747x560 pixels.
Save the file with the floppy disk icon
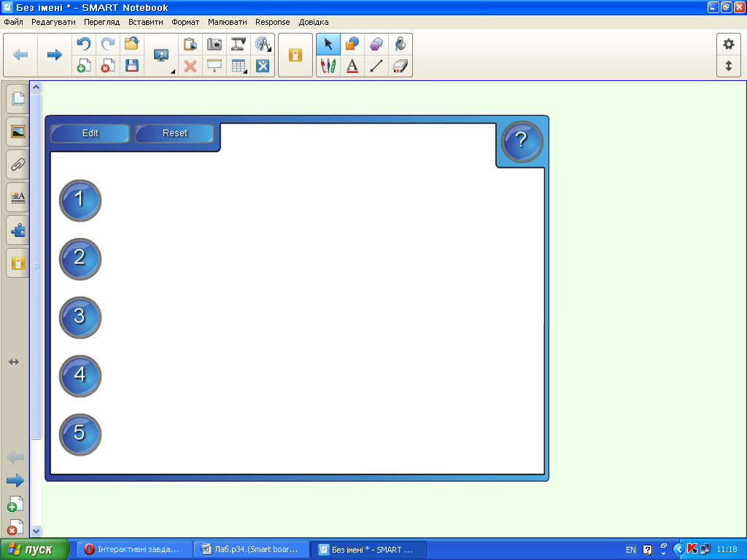131,66
